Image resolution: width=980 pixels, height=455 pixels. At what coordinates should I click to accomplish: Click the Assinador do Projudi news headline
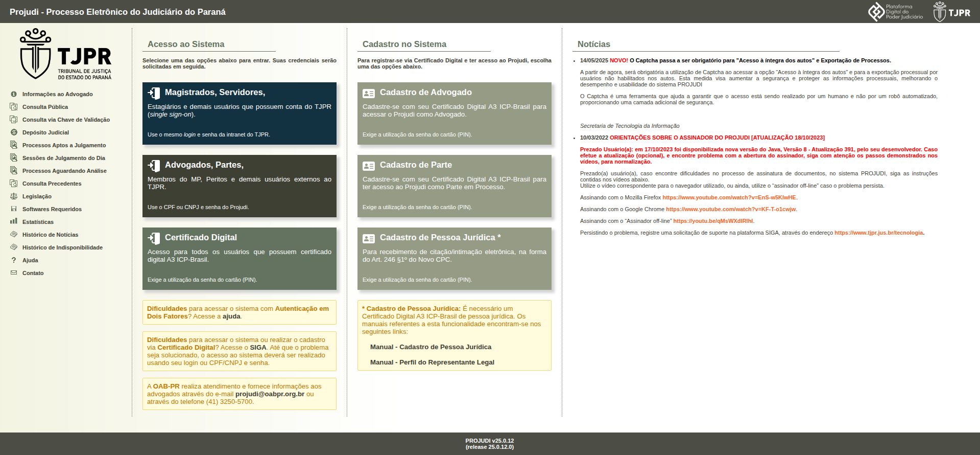(717, 138)
